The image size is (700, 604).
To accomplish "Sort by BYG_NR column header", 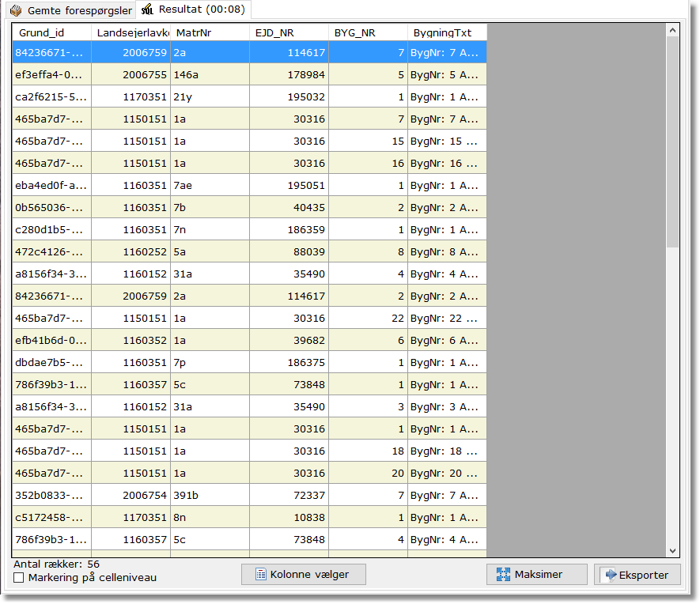I will click(368, 32).
